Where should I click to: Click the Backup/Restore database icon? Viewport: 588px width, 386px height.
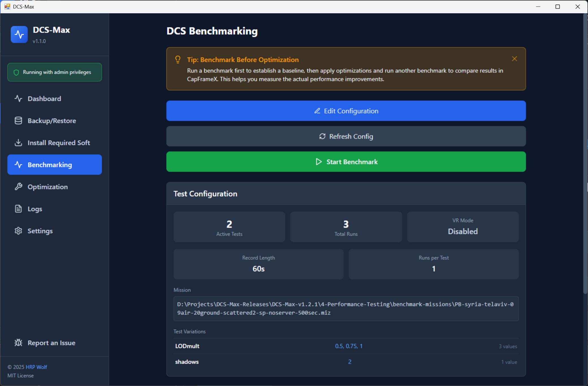(18, 121)
